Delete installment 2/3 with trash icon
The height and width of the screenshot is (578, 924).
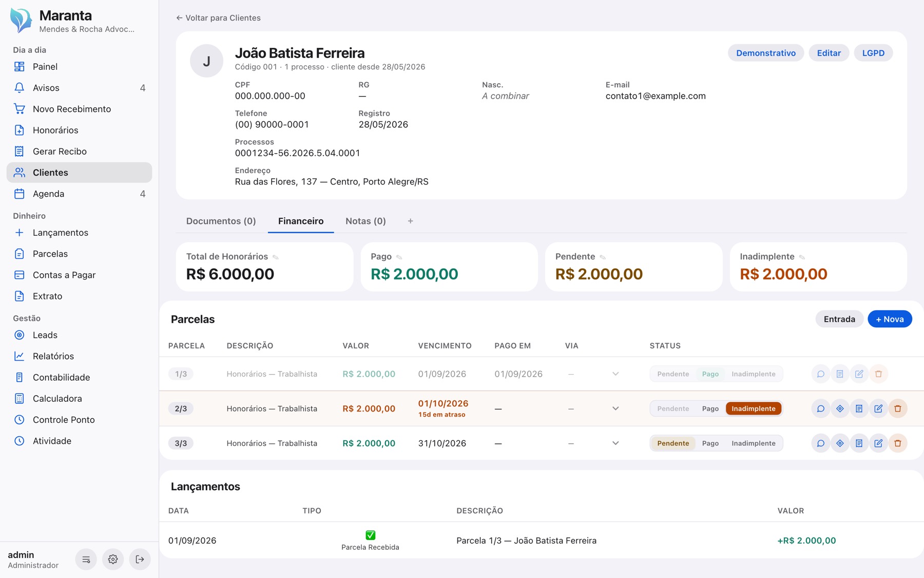tap(898, 408)
